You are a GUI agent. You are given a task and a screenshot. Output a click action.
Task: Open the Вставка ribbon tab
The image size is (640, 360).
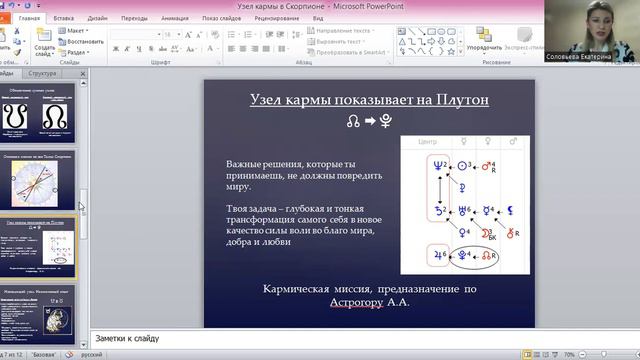pos(64,18)
